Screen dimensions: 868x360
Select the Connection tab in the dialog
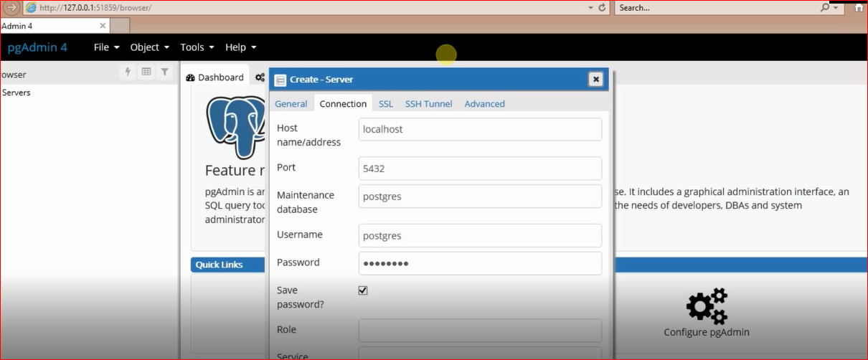click(x=343, y=104)
